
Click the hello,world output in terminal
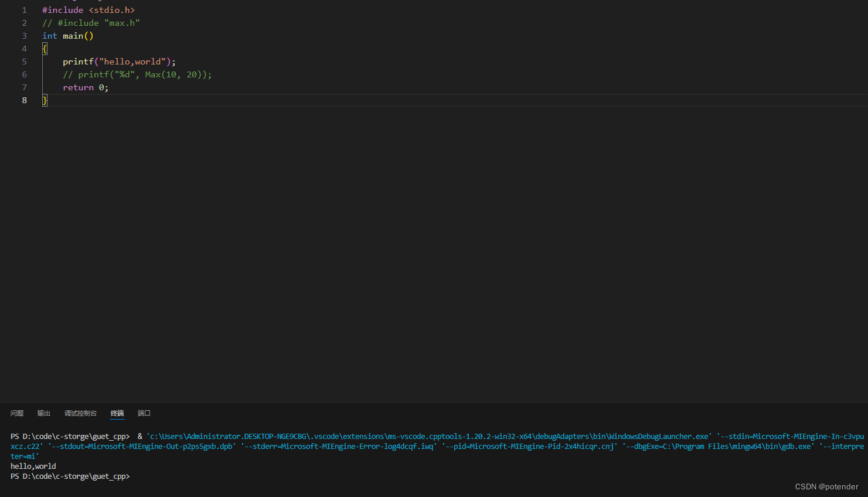pyautogui.click(x=33, y=466)
